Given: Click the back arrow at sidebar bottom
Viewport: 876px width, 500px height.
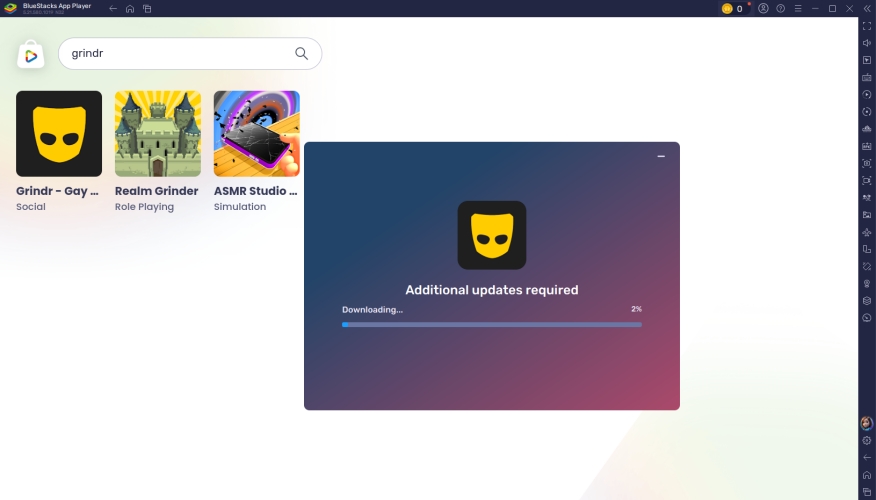Looking at the screenshot, I should (867, 458).
